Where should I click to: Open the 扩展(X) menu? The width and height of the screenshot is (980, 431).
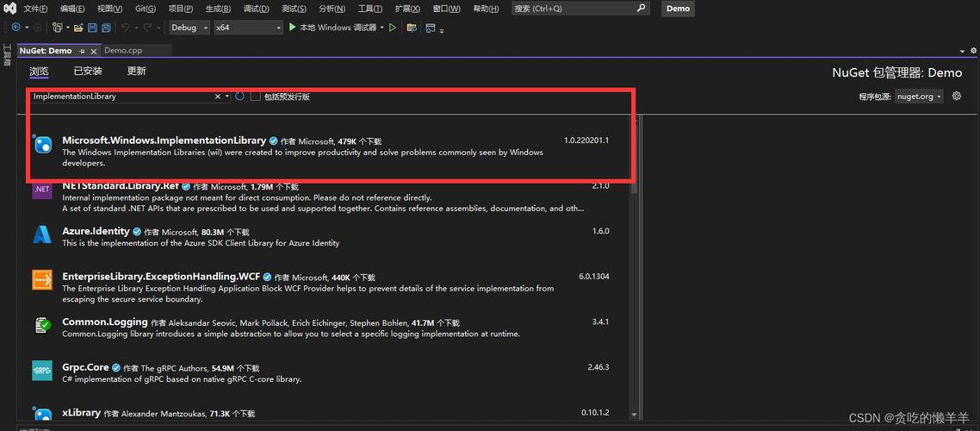coord(407,9)
